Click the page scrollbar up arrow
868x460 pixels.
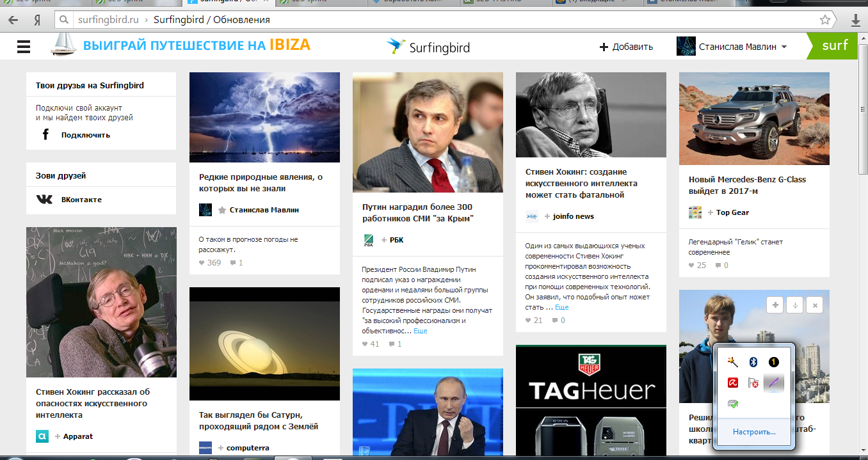click(x=862, y=39)
